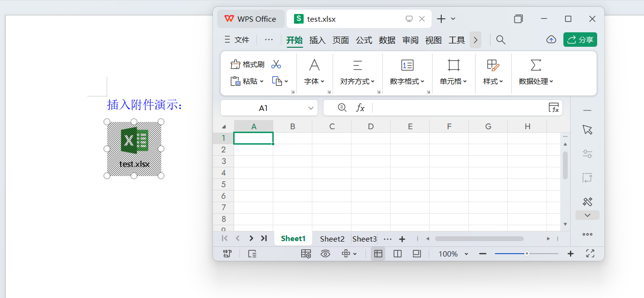Viewport: 644px width, 298px height.
Task: Switch to the 公式 Formulas tab
Action: tap(364, 40)
